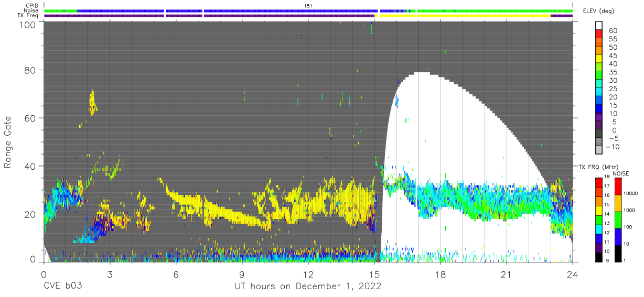This screenshot has height=297, width=644.
Task: Click the 20 tick on Range Gate axis
Action: pyautogui.click(x=30, y=214)
